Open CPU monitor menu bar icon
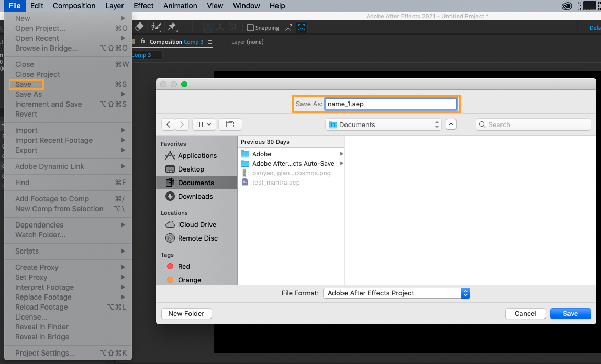This screenshot has height=364, width=601. (589, 6)
